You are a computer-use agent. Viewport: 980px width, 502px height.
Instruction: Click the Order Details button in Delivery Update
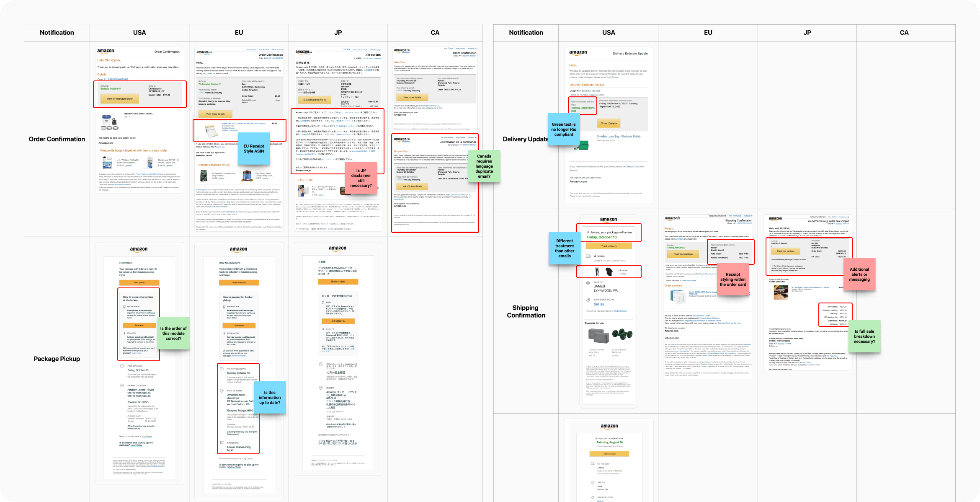[608, 123]
